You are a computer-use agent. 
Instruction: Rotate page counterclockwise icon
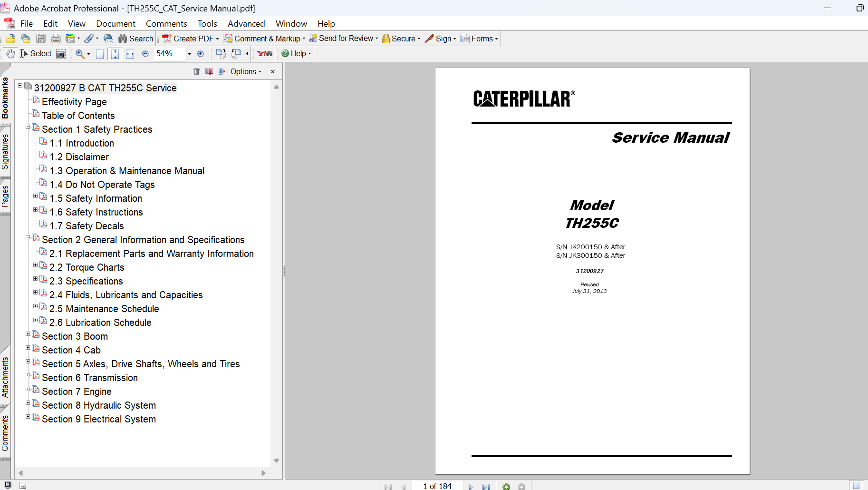point(236,54)
